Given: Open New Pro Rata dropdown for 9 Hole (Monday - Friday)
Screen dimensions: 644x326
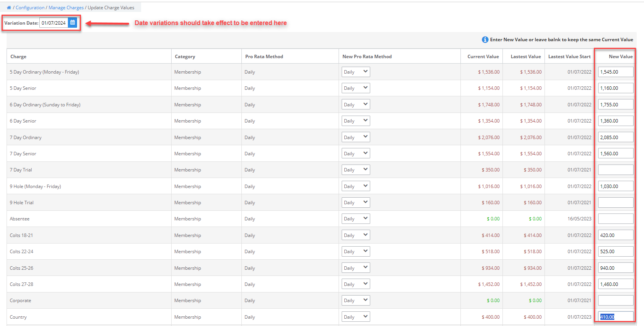Looking at the screenshot, I should [x=356, y=186].
